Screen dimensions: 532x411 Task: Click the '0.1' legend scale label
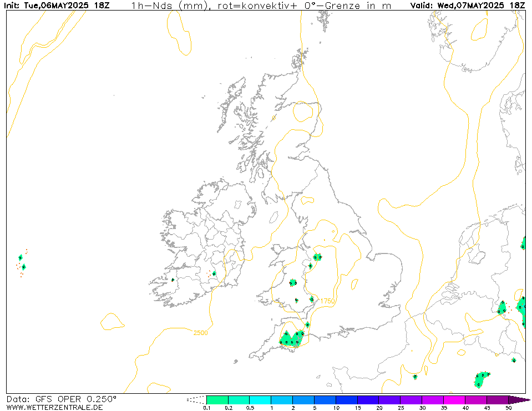tap(206, 408)
